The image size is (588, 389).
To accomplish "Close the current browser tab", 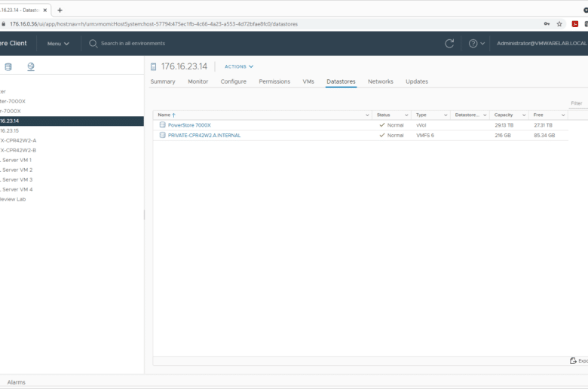I will pos(45,10).
